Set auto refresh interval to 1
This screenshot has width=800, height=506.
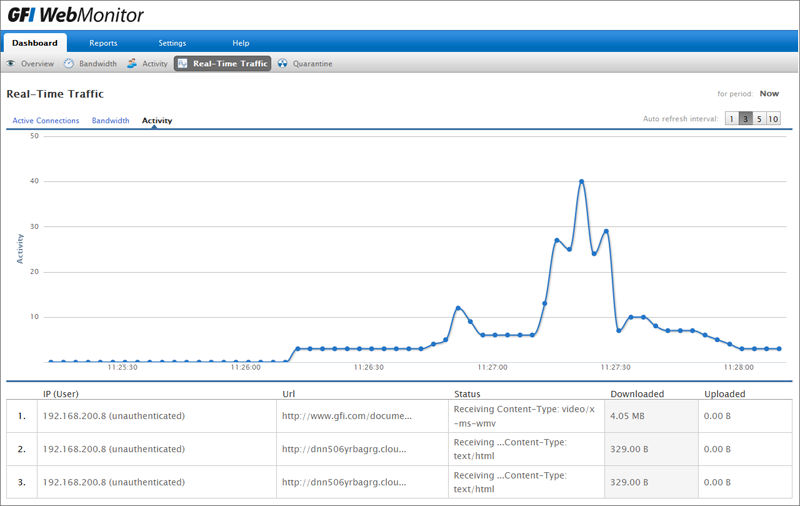click(732, 119)
